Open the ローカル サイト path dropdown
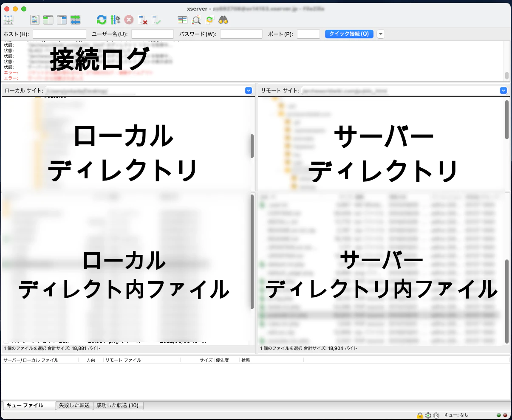 (249, 90)
